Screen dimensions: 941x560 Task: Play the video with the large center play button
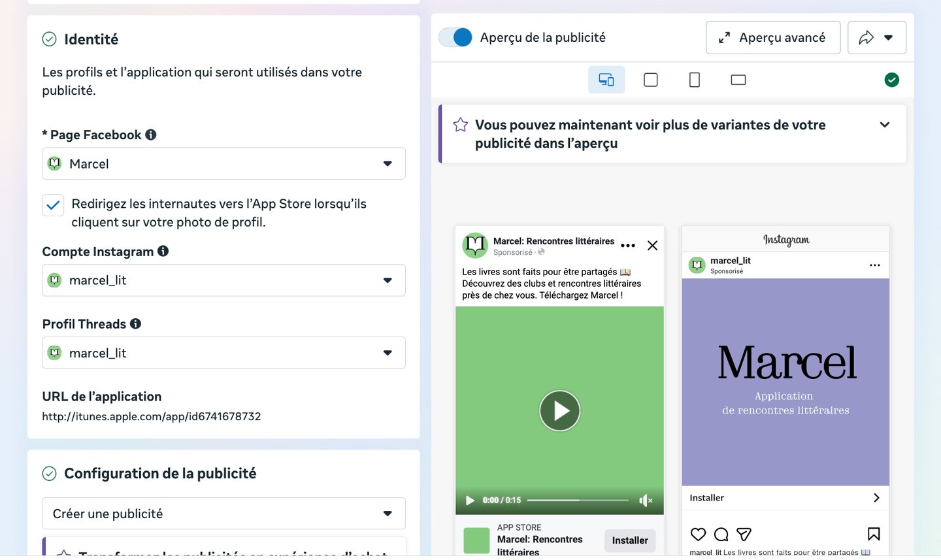click(559, 410)
